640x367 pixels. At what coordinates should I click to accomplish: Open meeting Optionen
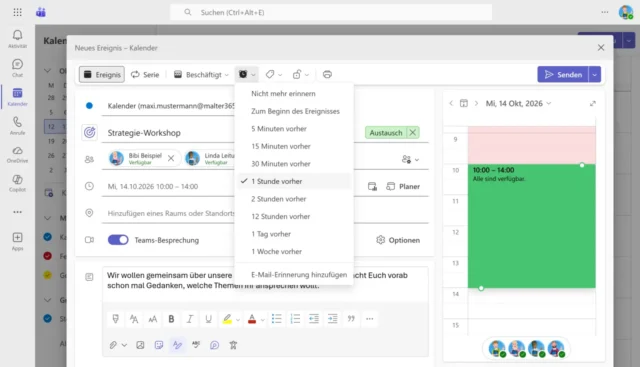398,240
